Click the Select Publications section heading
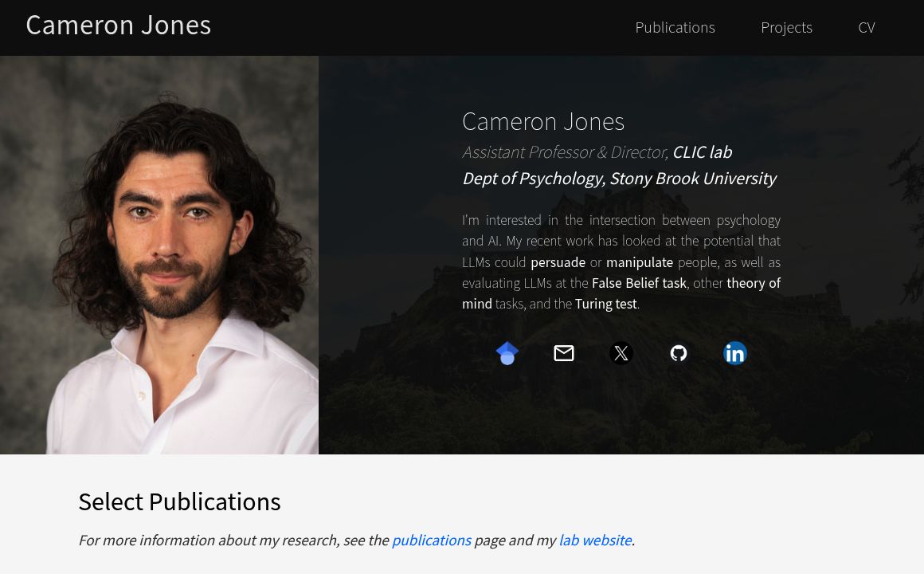Screen dimensions: 924x574 (179, 501)
